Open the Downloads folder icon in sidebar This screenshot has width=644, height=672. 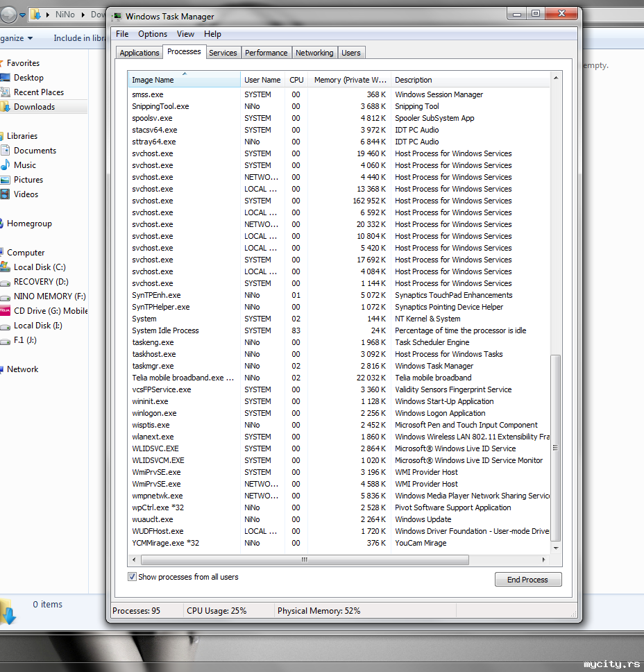(x=5, y=107)
